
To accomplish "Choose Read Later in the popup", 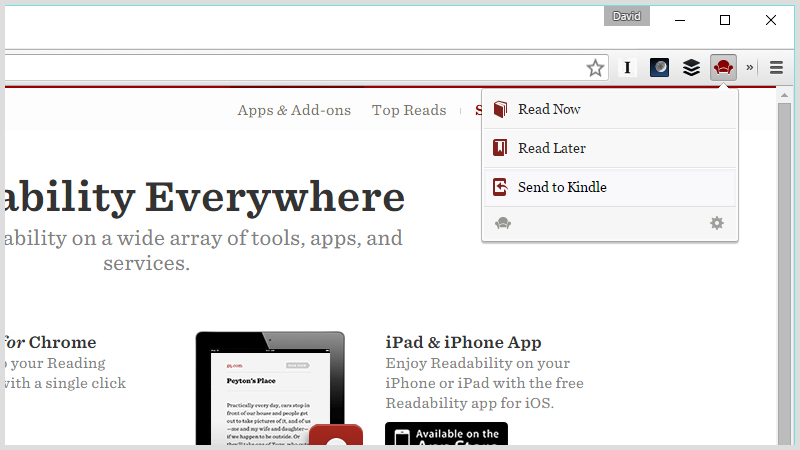I will 610,148.
